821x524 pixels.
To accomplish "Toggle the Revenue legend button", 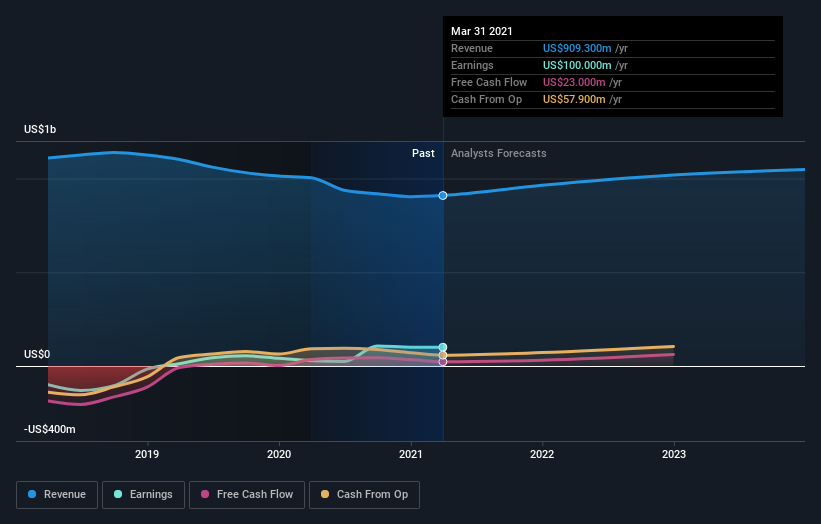I will click(x=57, y=495).
